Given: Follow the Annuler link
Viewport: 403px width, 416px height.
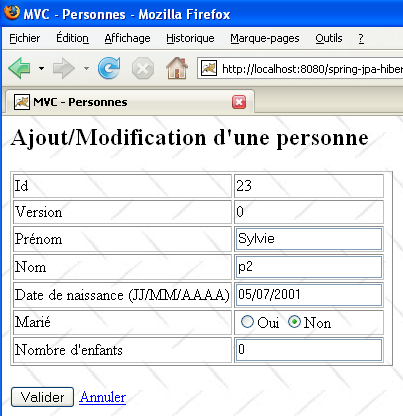Looking at the screenshot, I should 102,397.
